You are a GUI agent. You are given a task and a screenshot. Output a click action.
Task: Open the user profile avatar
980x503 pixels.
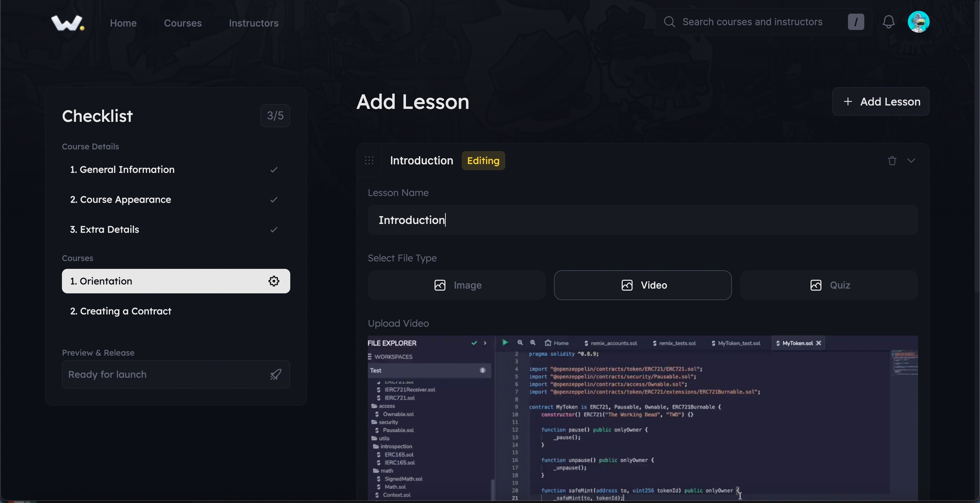(x=918, y=22)
